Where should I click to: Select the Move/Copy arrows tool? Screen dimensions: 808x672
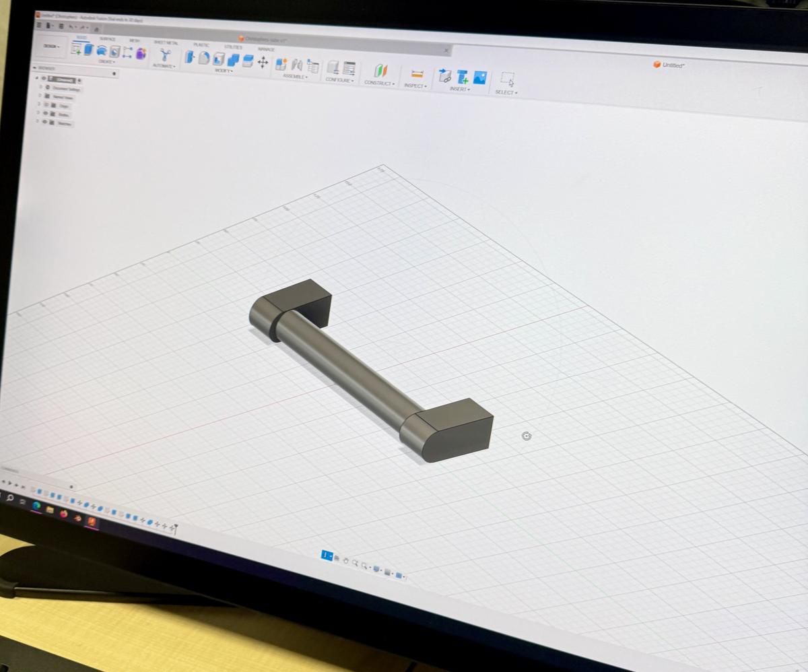click(x=263, y=62)
